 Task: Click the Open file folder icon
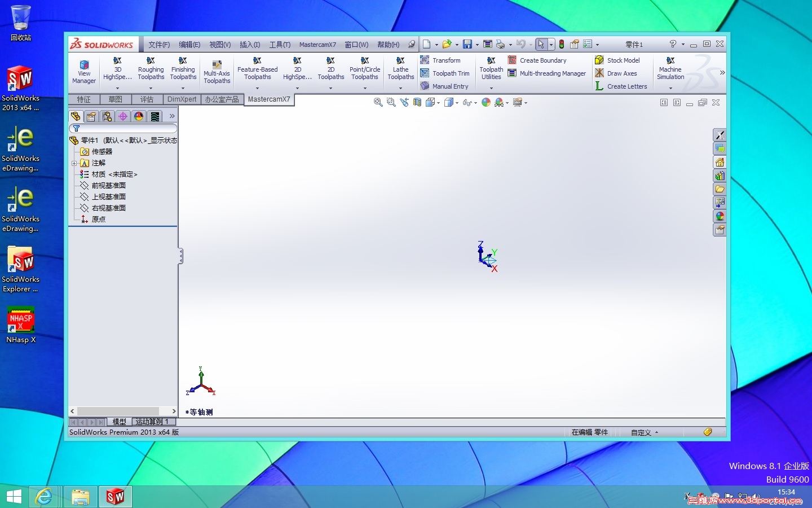447,44
